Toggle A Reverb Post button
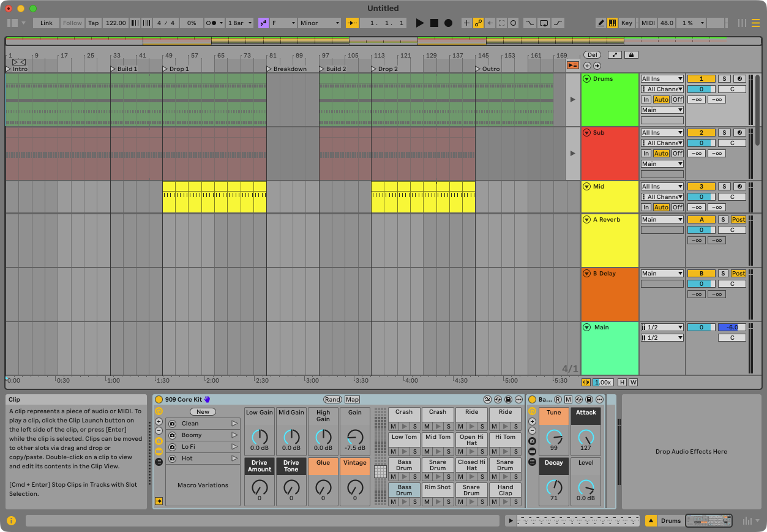Viewport: 767px width, 532px height. [x=739, y=219]
